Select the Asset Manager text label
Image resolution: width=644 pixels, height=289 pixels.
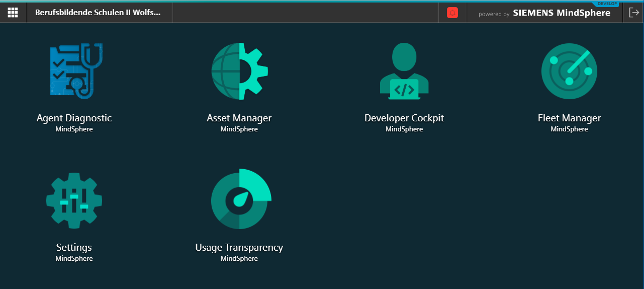tap(239, 118)
